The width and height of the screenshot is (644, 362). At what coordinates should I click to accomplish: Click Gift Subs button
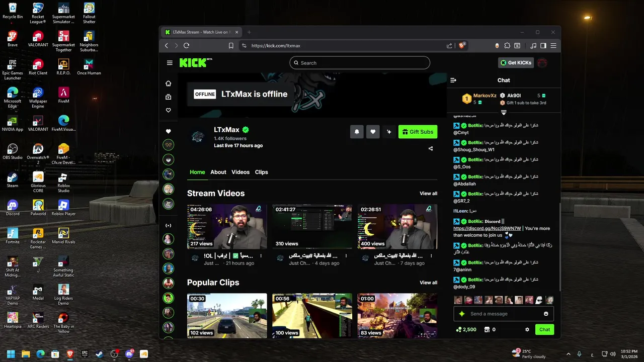click(x=418, y=132)
